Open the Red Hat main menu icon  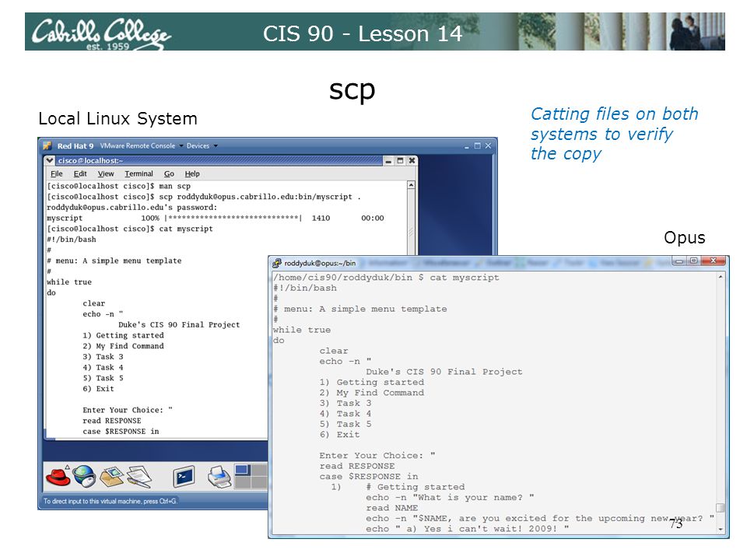click(58, 476)
